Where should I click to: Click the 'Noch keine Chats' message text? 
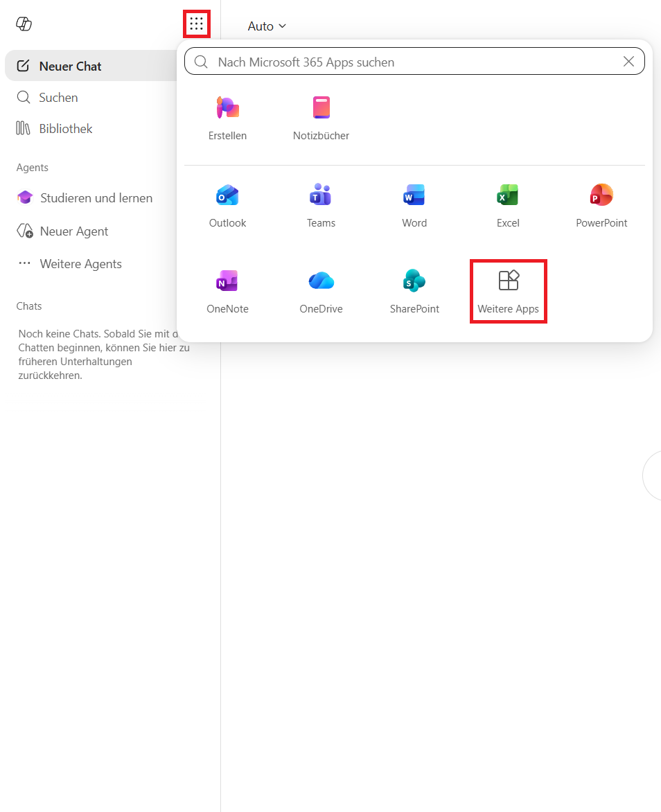click(x=104, y=354)
